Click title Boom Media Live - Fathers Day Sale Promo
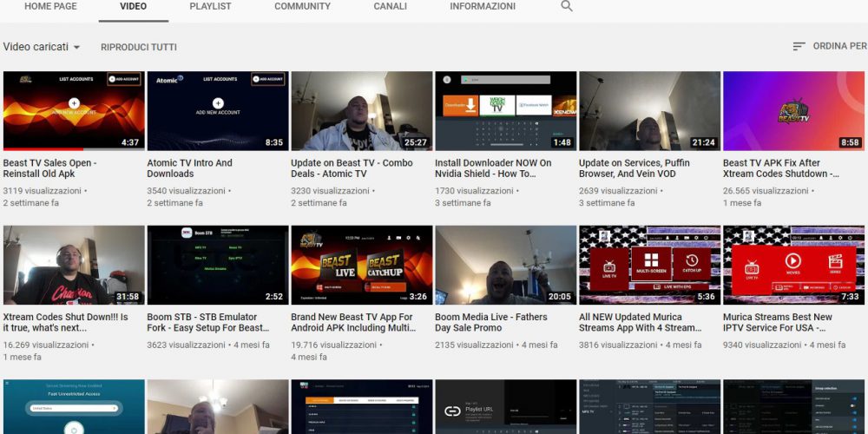The image size is (868, 434). 491,322
